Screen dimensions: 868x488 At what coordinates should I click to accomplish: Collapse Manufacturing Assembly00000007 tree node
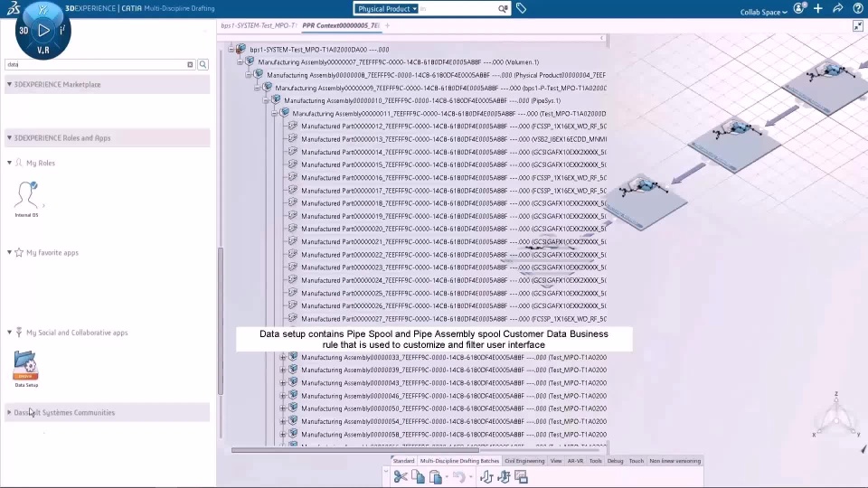pyautogui.click(x=241, y=62)
